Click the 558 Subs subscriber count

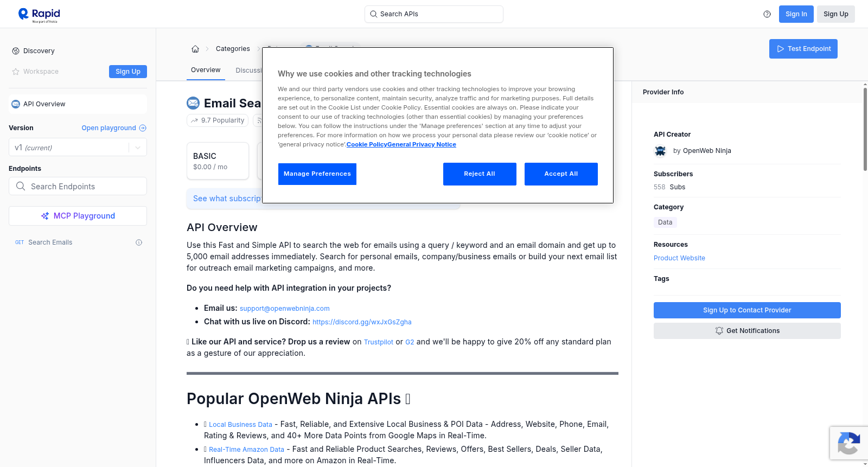pos(669,187)
